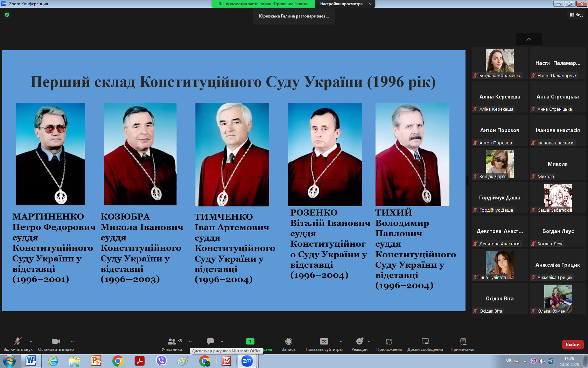Open Доски сообщений whiteboards icon
This screenshot has width=588, height=368.
click(x=425, y=341)
